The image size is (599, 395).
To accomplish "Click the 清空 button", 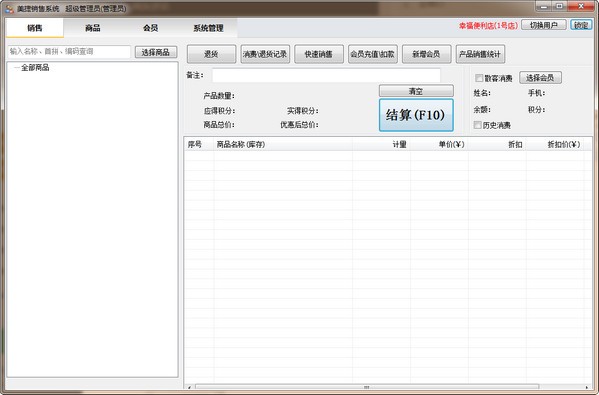I will pos(416,91).
